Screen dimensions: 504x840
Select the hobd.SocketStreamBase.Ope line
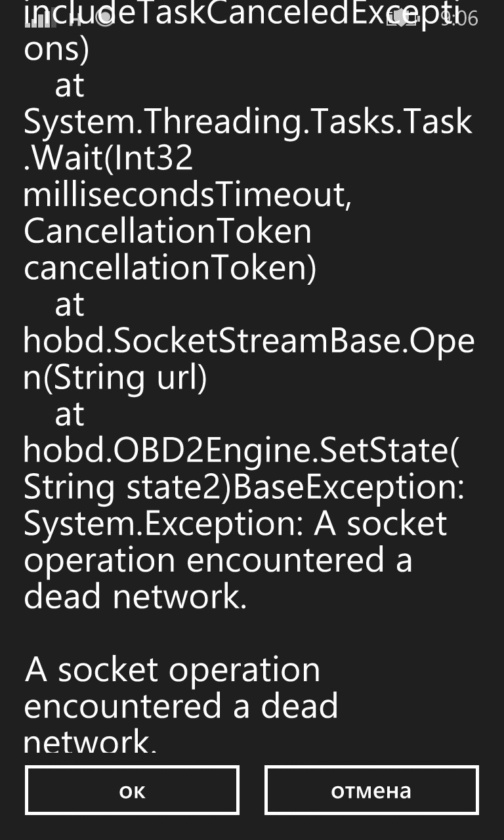click(x=249, y=342)
